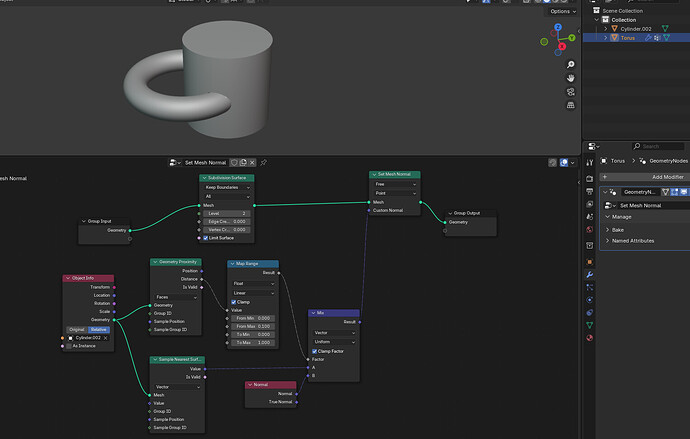
Task: Open the Object Constraints tab icon
Action: 590,312
